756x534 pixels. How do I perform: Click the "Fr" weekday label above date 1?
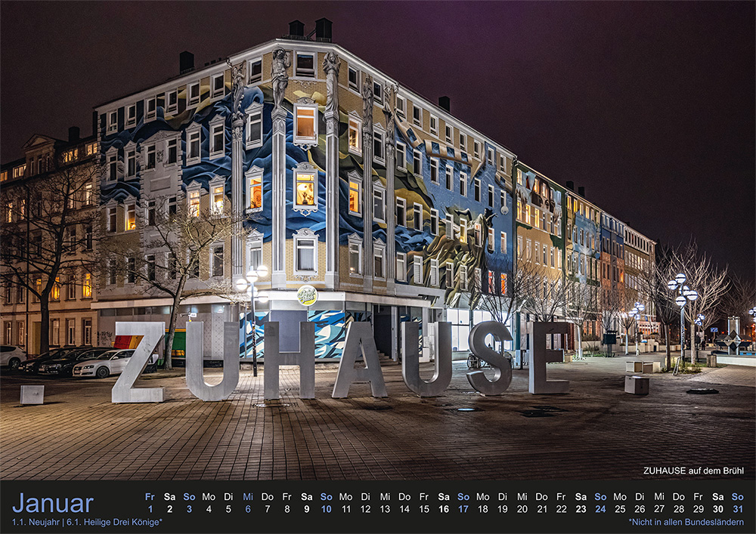point(150,496)
